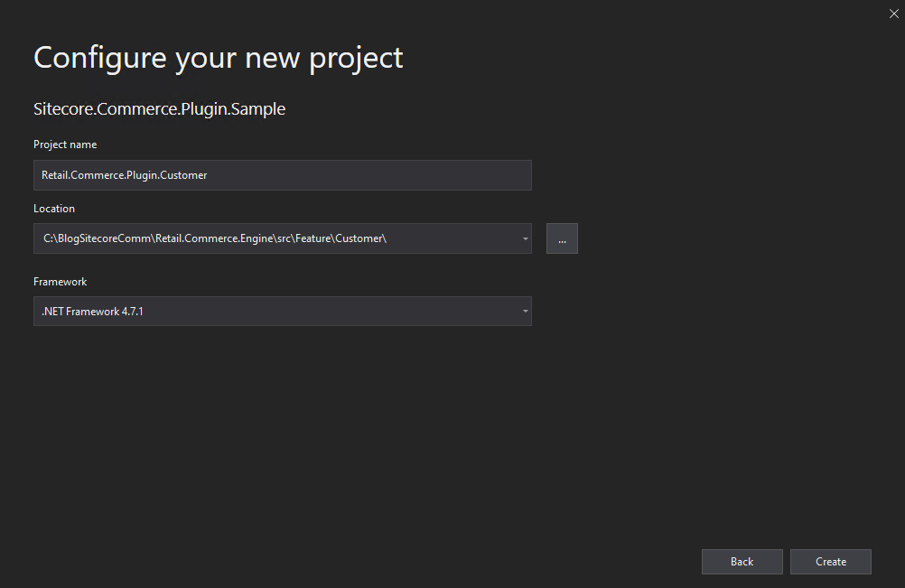This screenshot has width=905, height=588.
Task: Create the project with the Create button
Action: click(x=831, y=562)
